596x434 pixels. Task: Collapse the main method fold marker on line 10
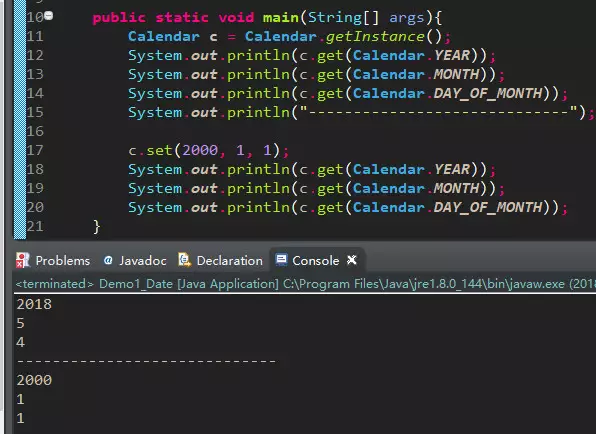49,16
